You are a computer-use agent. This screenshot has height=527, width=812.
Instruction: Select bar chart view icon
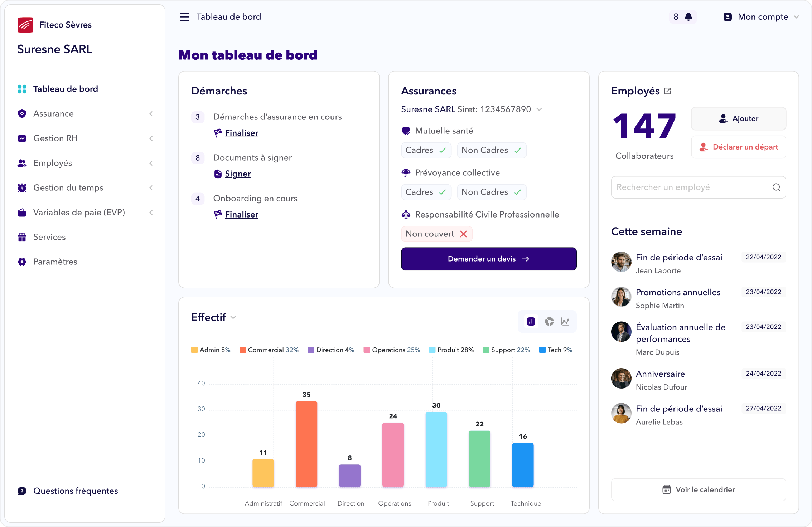click(x=531, y=322)
